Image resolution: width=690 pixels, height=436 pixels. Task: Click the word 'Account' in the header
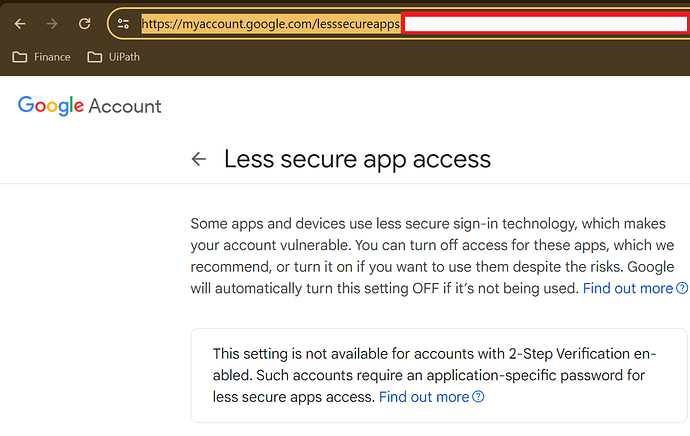point(125,106)
